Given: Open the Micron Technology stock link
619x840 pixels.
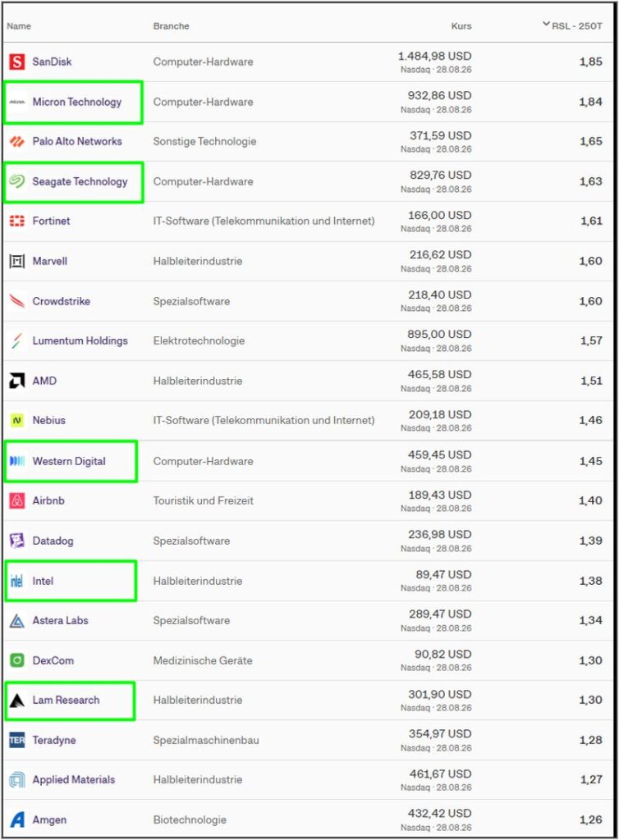Looking at the screenshot, I should click(77, 102).
